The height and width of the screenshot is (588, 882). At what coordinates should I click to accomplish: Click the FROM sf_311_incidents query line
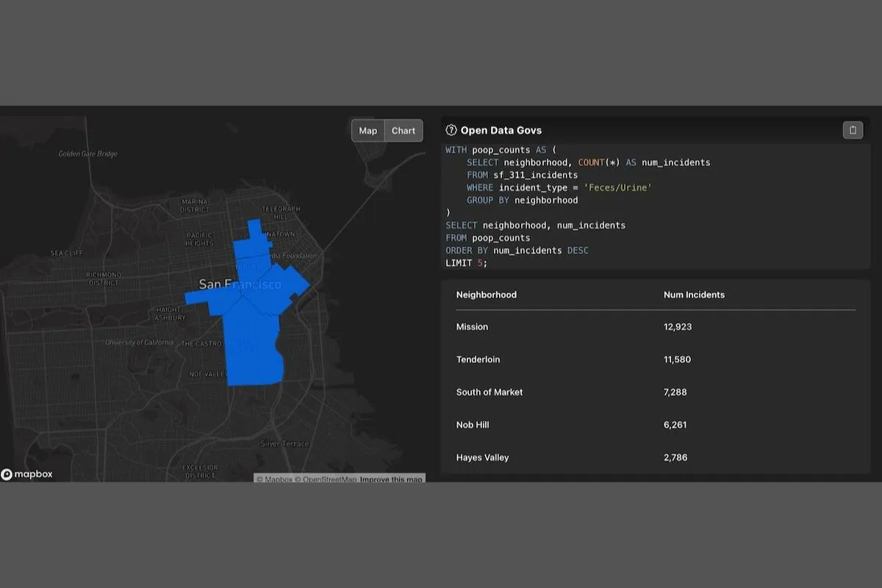(522, 175)
